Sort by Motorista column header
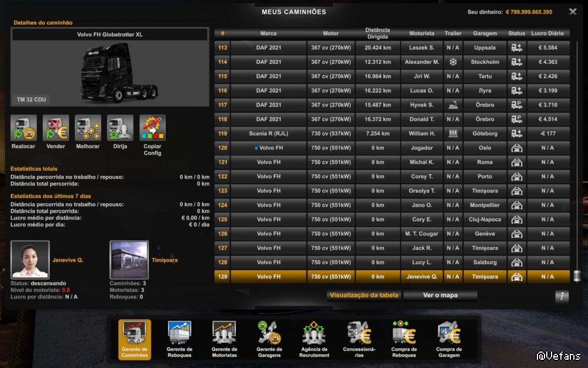Screen dimensions: 588x368 (x=422, y=34)
